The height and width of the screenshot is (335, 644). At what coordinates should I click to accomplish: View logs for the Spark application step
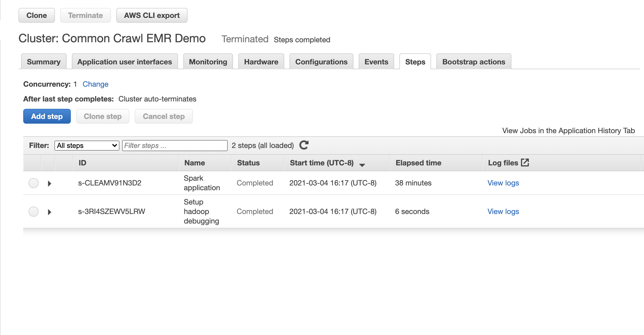point(503,183)
